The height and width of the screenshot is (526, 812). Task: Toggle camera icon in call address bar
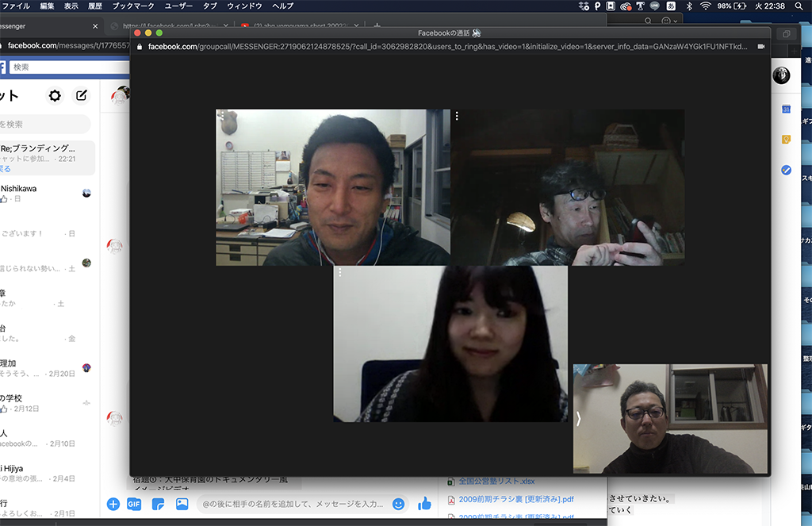[760, 47]
